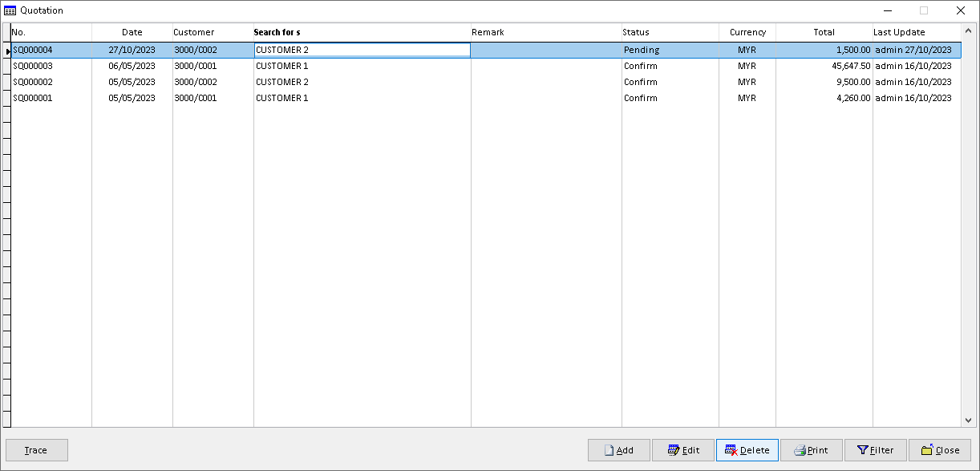Sort by the Status column header
The height and width of the screenshot is (471, 980).
tap(670, 32)
